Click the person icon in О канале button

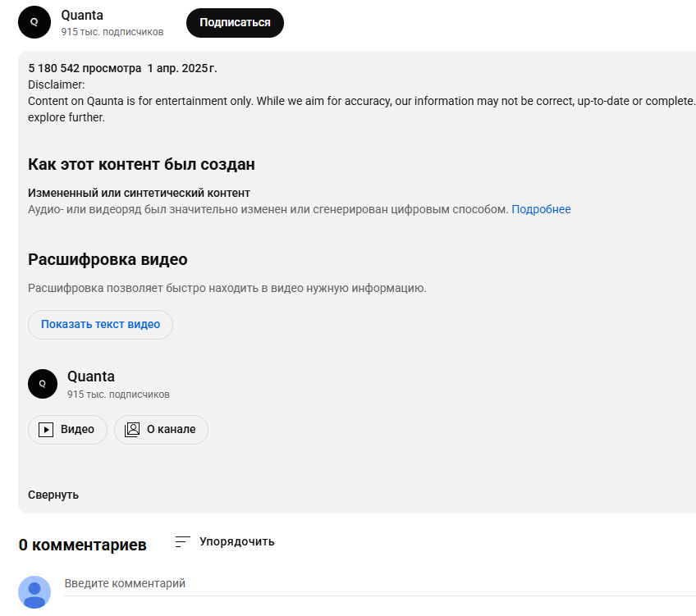[132, 430]
